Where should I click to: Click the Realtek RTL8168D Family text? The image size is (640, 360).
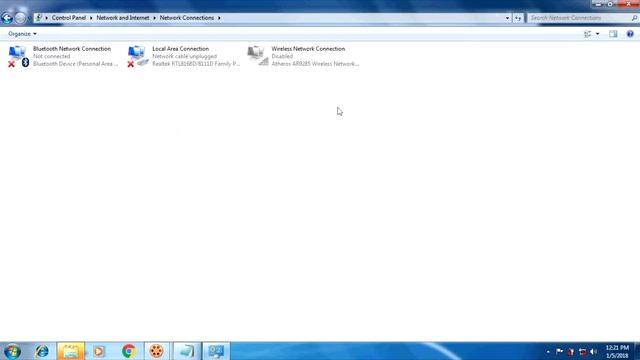(196, 64)
